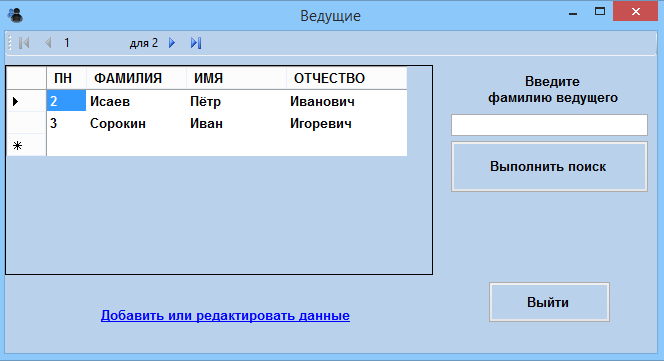This screenshot has width=664, height=361.
Task: Click the Ведущие window app icon
Action: pos(16,16)
